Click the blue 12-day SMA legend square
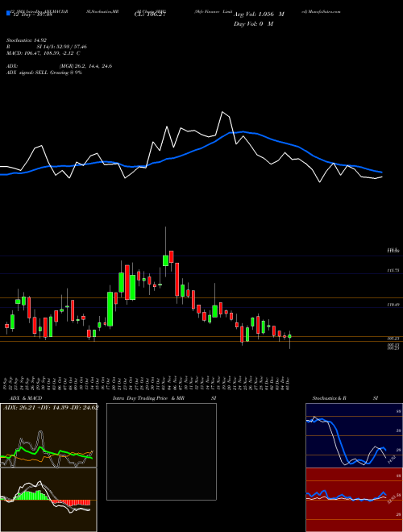 [8, 14]
